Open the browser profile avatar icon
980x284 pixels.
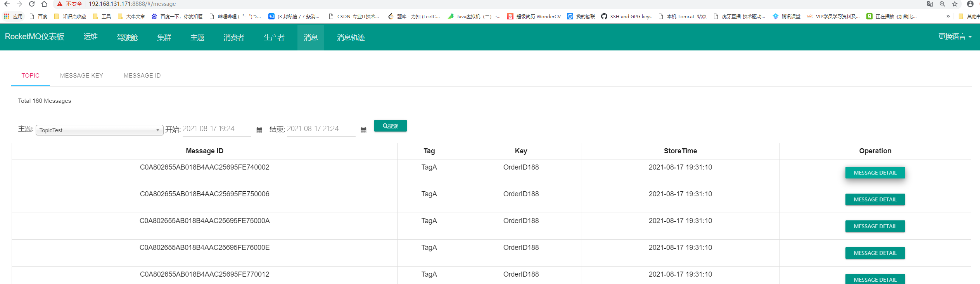(x=970, y=4)
